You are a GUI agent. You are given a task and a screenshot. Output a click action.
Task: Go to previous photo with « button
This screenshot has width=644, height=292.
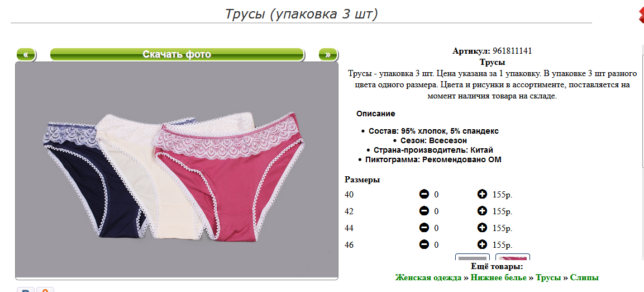point(26,54)
